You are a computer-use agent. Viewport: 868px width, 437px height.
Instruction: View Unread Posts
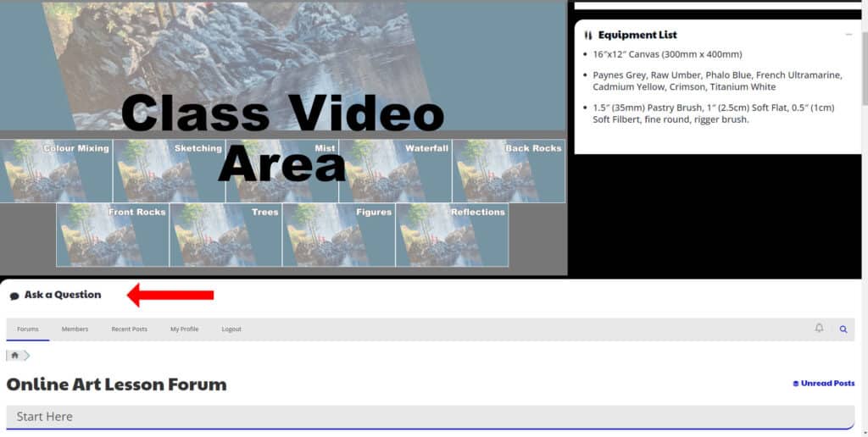coord(823,384)
